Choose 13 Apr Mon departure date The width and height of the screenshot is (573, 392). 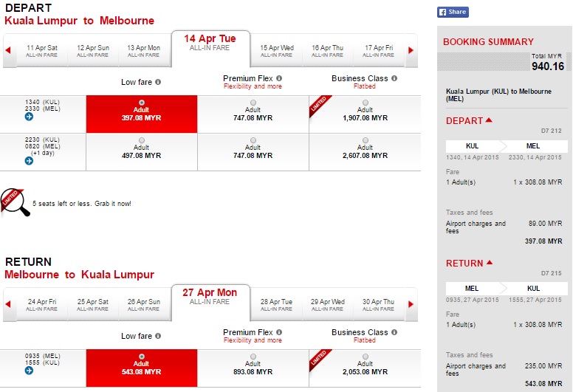pyautogui.click(x=143, y=51)
